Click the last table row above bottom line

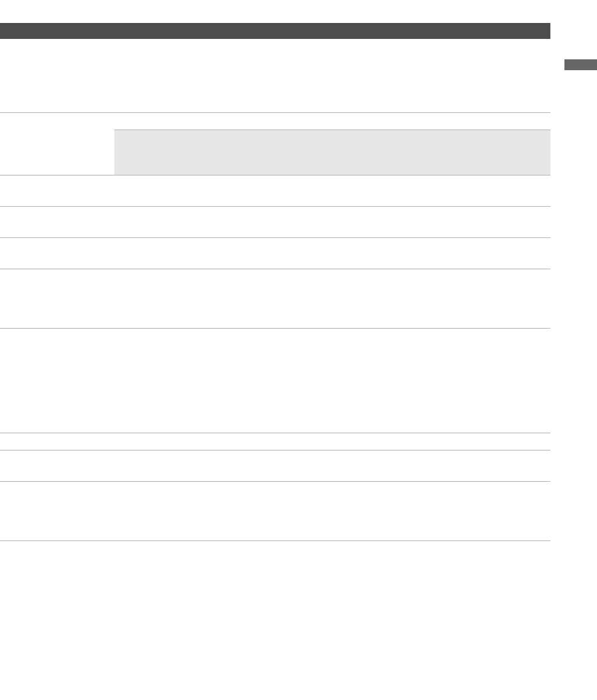coord(275,511)
